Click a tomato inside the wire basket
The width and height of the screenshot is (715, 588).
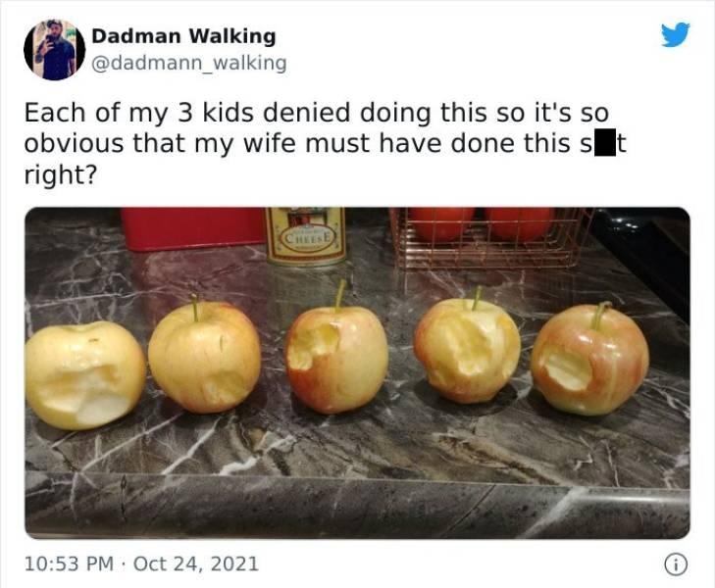[x=442, y=223]
